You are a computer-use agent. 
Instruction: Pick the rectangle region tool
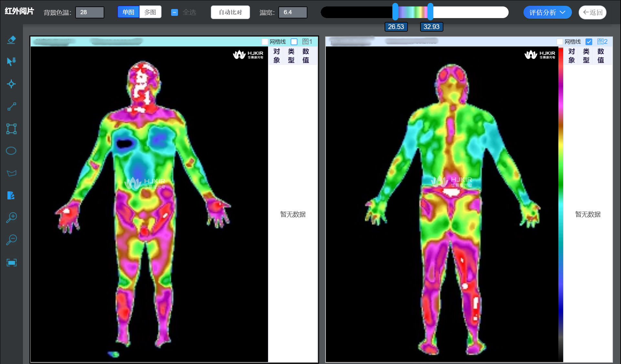[x=11, y=129]
